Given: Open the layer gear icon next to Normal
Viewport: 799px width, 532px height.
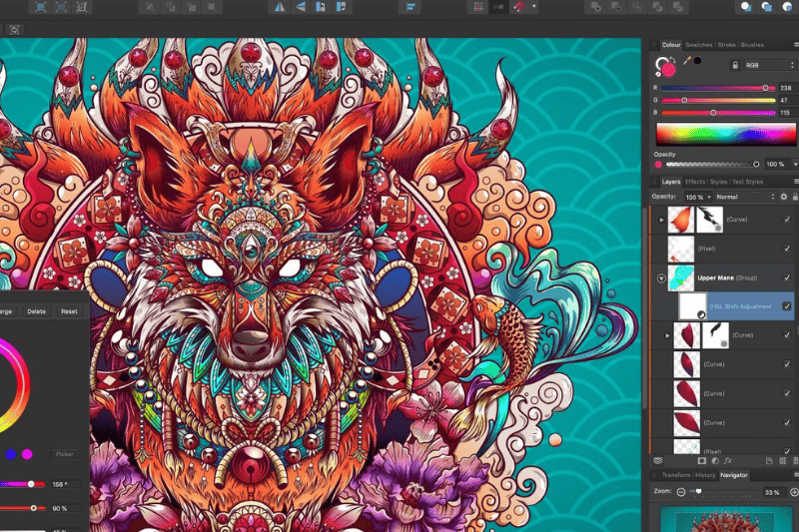Looking at the screenshot, I should coord(784,197).
